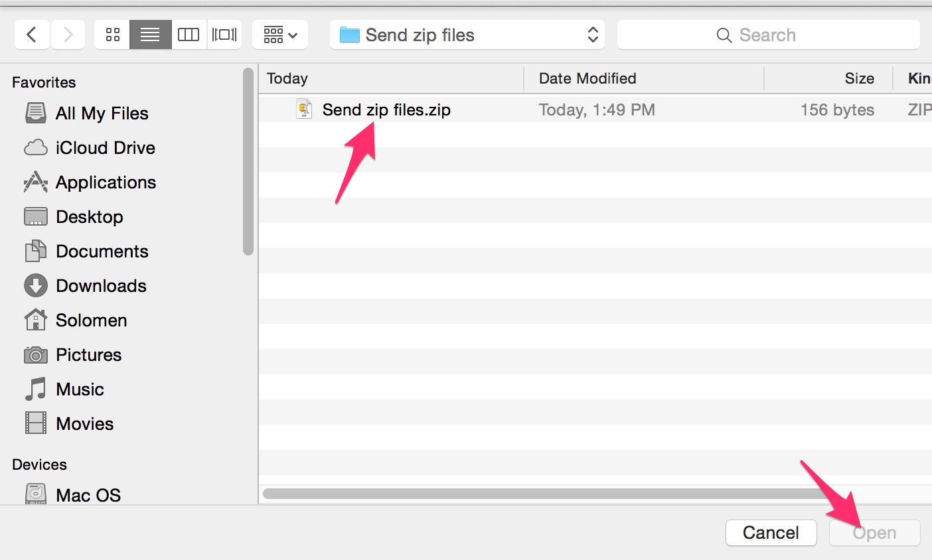The image size is (932, 560).
Task: Click the Music note icon
Action: click(x=36, y=389)
